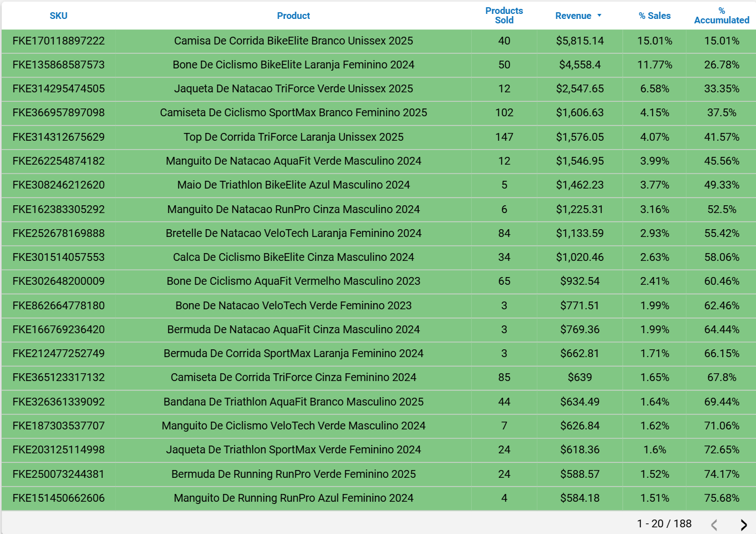Select Bone De Natacao VeloTech Verde row
756x534 pixels.
pyautogui.click(x=293, y=305)
